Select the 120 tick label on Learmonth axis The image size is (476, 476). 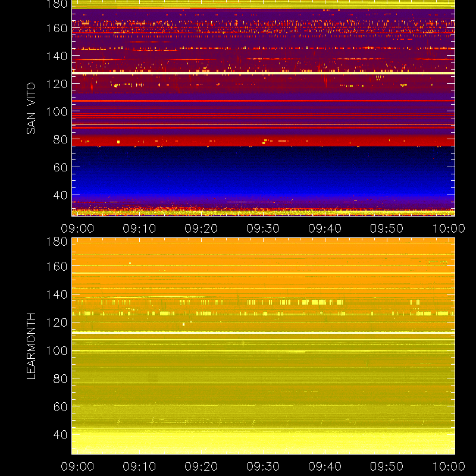coord(57,322)
